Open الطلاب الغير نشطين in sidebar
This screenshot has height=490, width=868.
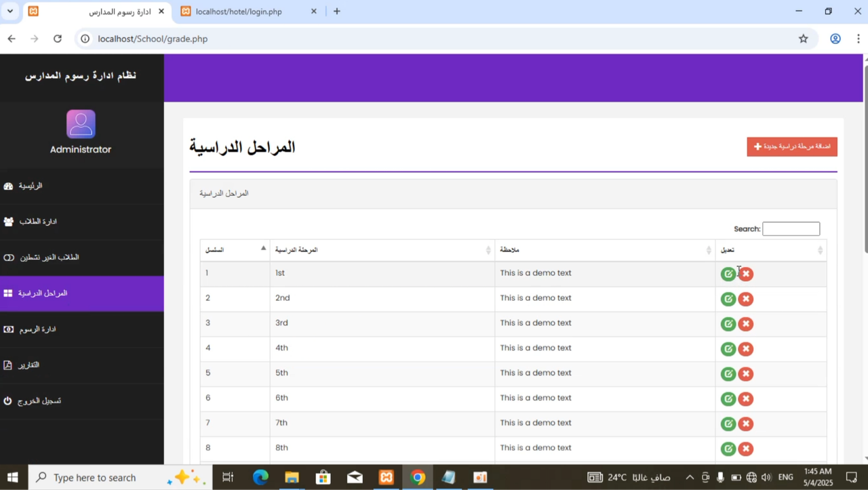[81, 258]
